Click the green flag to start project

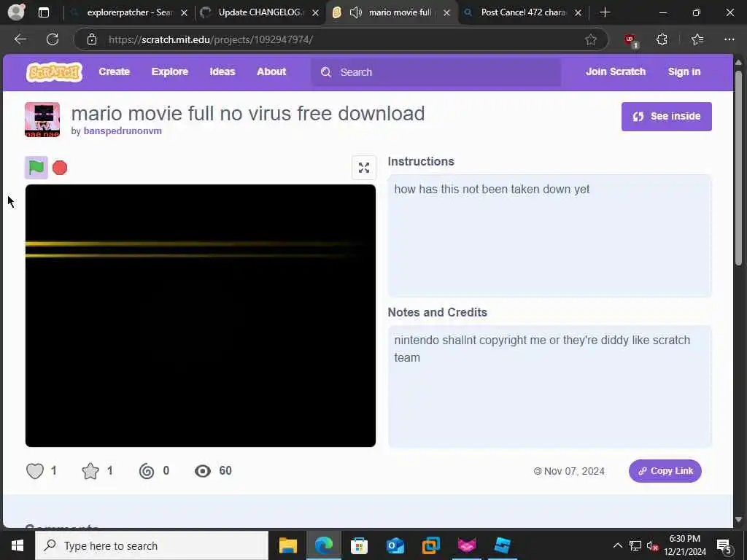(36, 168)
